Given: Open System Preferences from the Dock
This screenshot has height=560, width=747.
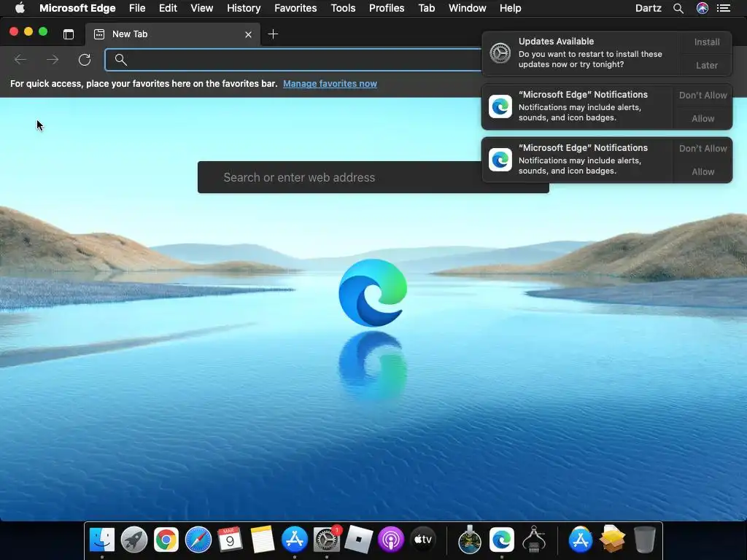Looking at the screenshot, I should coord(327,540).
